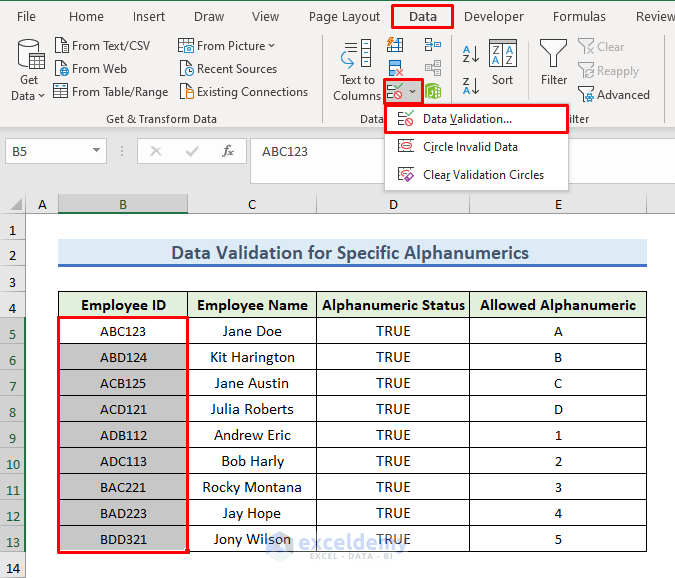The image size is (675, 578).
Task: Expand the Name Box dropdown arrow
Action: point(97,151)
